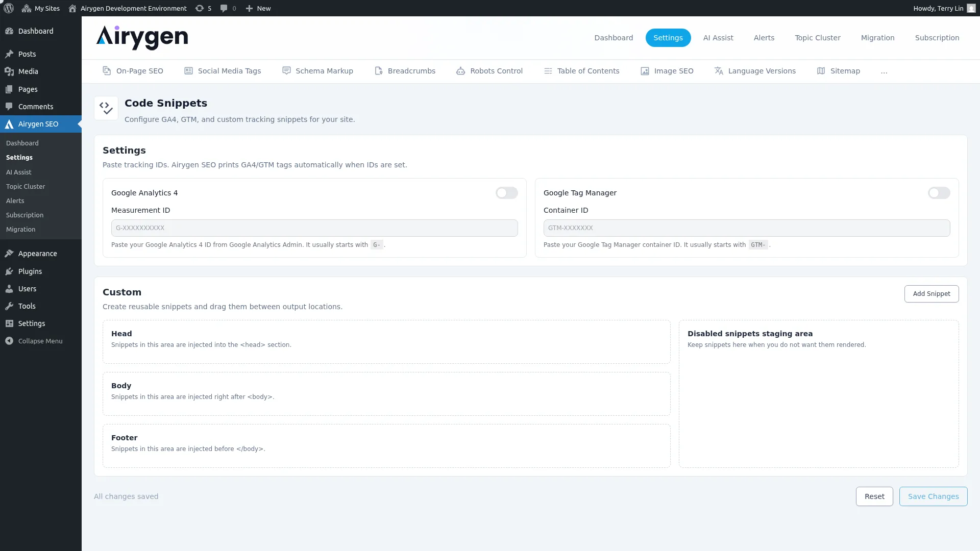Screen dimensions: 980x551
Task: Click the WordPress logo icon
Action: click(9, 8)
